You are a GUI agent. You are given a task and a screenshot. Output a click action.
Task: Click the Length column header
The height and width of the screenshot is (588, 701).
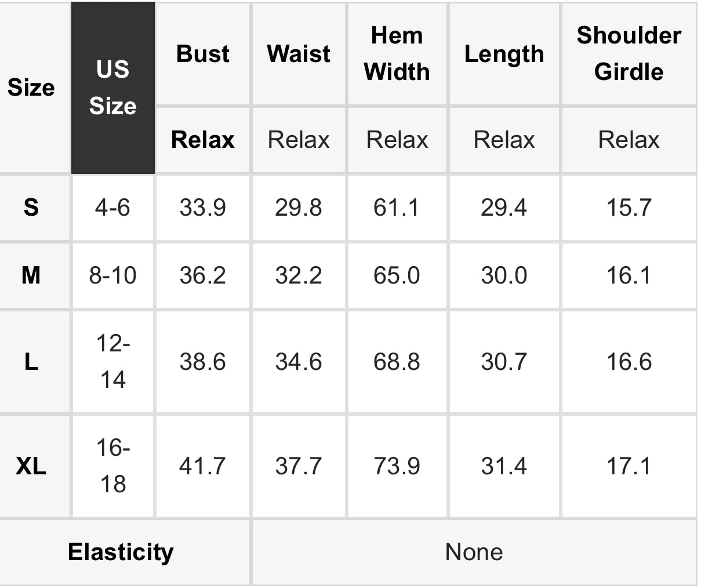(504, 54)
